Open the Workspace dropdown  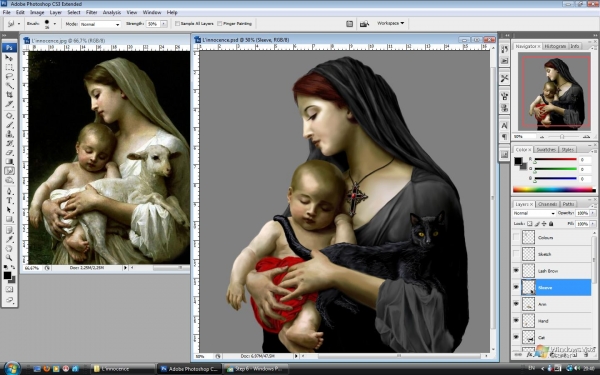(x=390, y=23)
